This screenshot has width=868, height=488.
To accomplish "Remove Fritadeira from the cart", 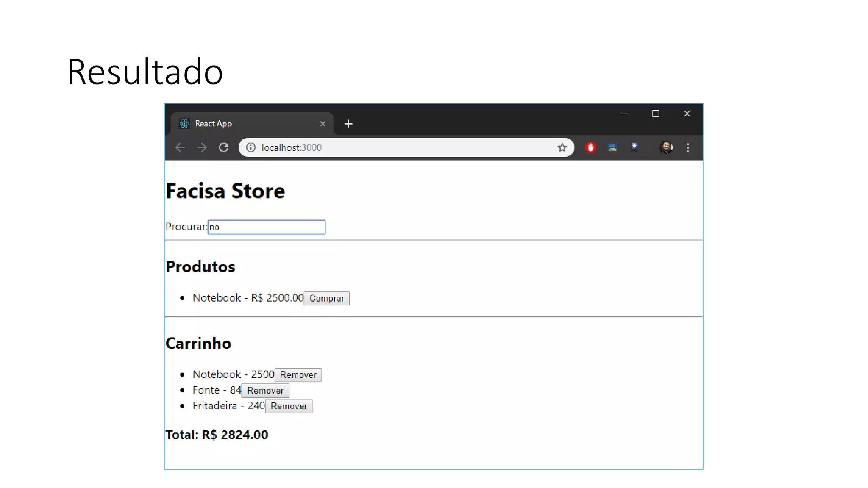I will click(289, 406).
